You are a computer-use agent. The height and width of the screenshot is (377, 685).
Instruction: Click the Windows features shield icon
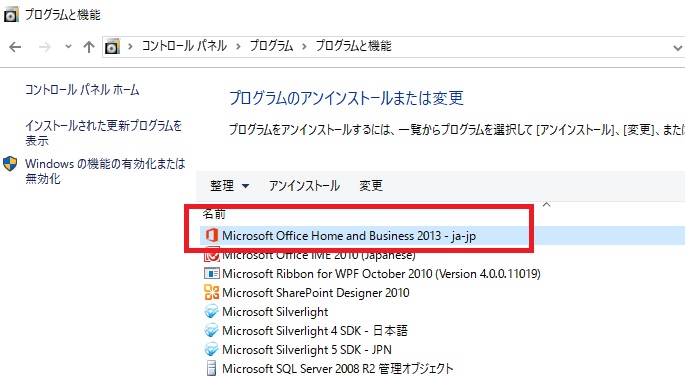(x=10, y=164)
